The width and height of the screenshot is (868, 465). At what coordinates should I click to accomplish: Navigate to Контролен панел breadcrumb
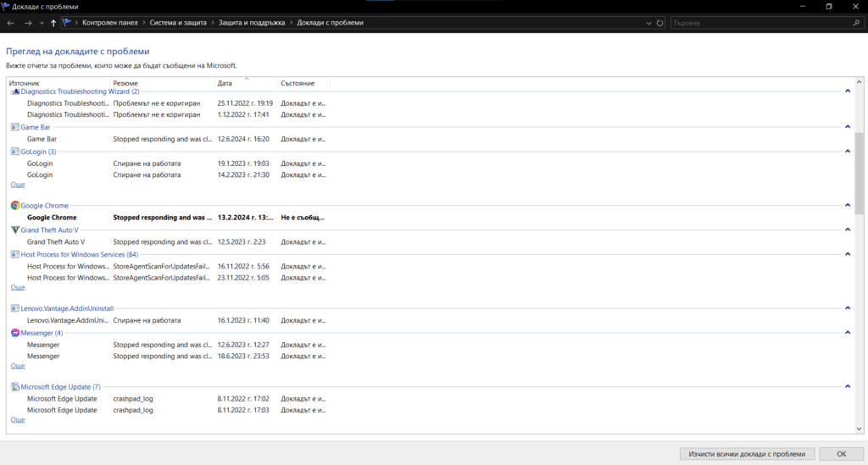109,23
